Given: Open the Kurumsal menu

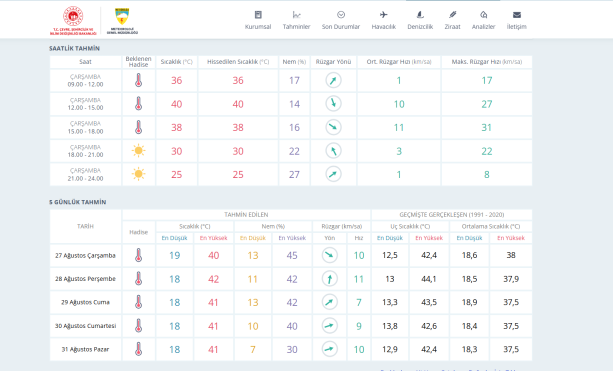Looking at the screenshot, I should (x=258, y=20).
